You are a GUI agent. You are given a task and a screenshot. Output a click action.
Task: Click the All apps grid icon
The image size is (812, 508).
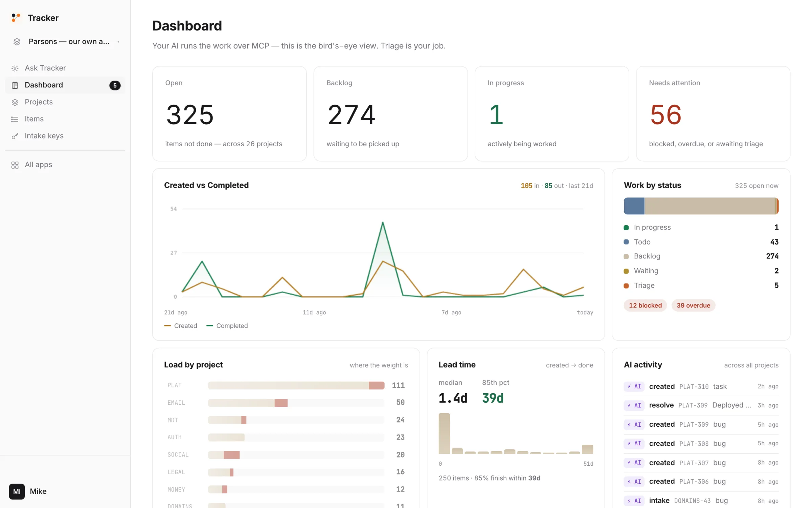click(15, 165)
